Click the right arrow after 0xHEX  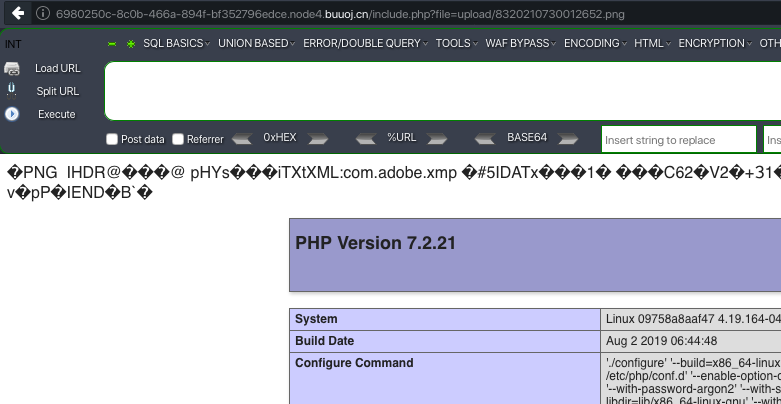click(318, 139)
